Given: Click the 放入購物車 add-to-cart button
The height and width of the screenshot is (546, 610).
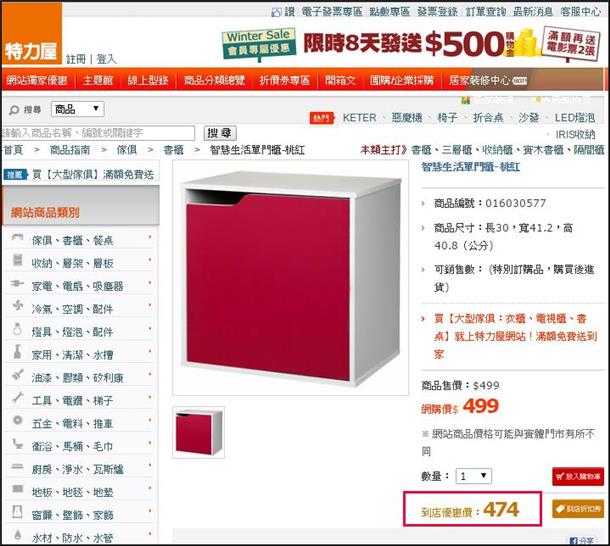Looking at the screenshot, I should tap(578, 476).
